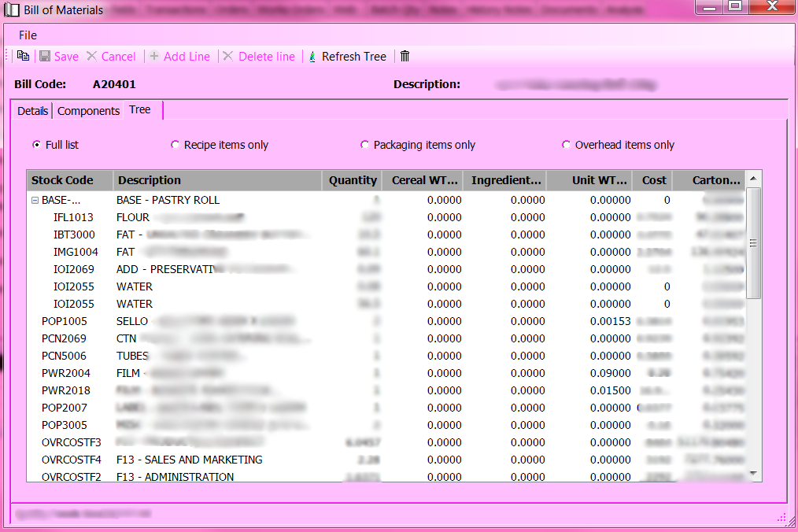Select the Full list radio button
798x532 pixels.
pos(36,145)
